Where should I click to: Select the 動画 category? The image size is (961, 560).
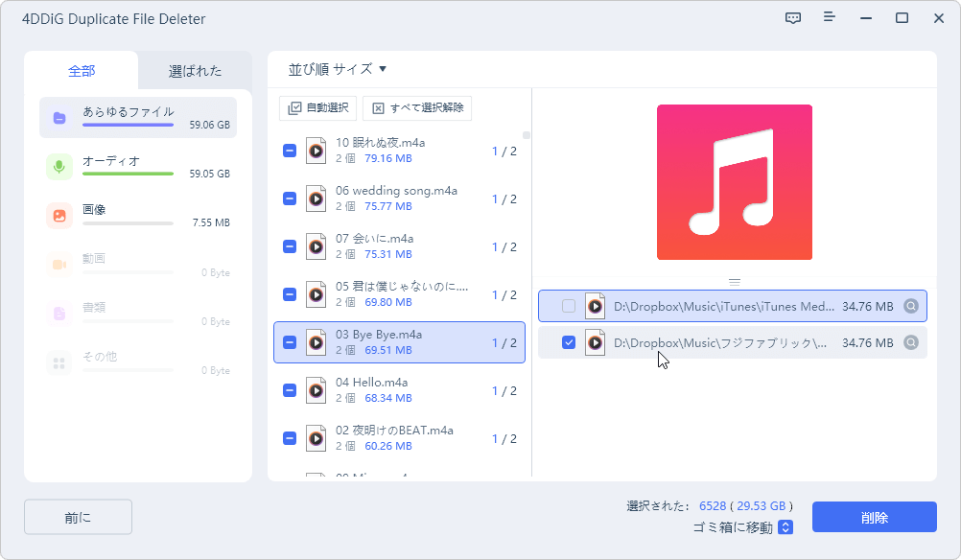(138, 265)
